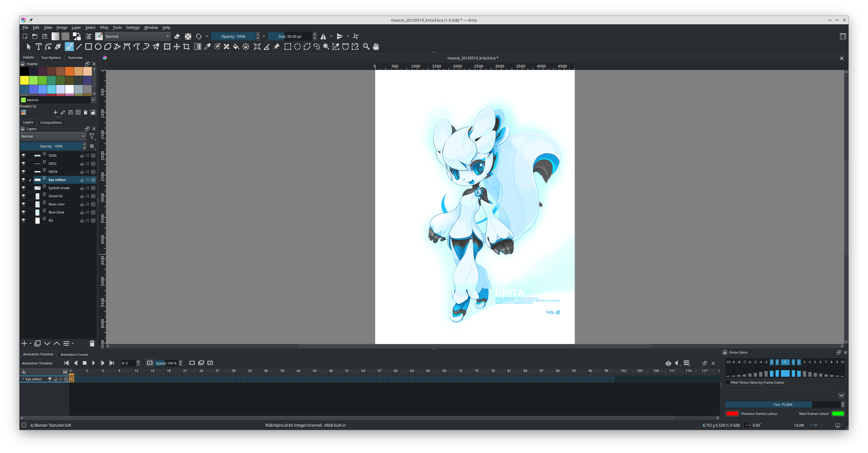Check Filter Onion Skins by Frame Colour
Viewport: 868px width, 453px height.
tap(728, 382)
